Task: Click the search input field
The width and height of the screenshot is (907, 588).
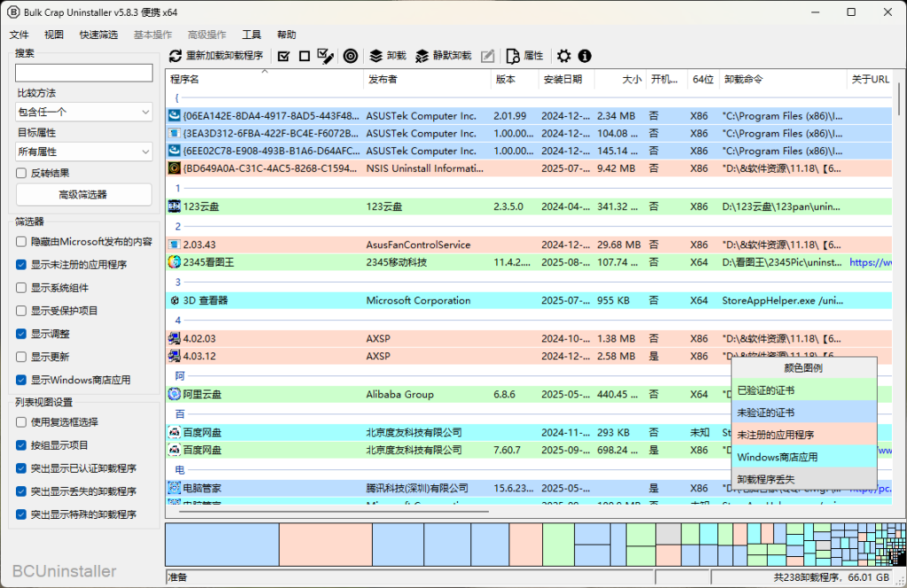Action: tap(83, 73)
